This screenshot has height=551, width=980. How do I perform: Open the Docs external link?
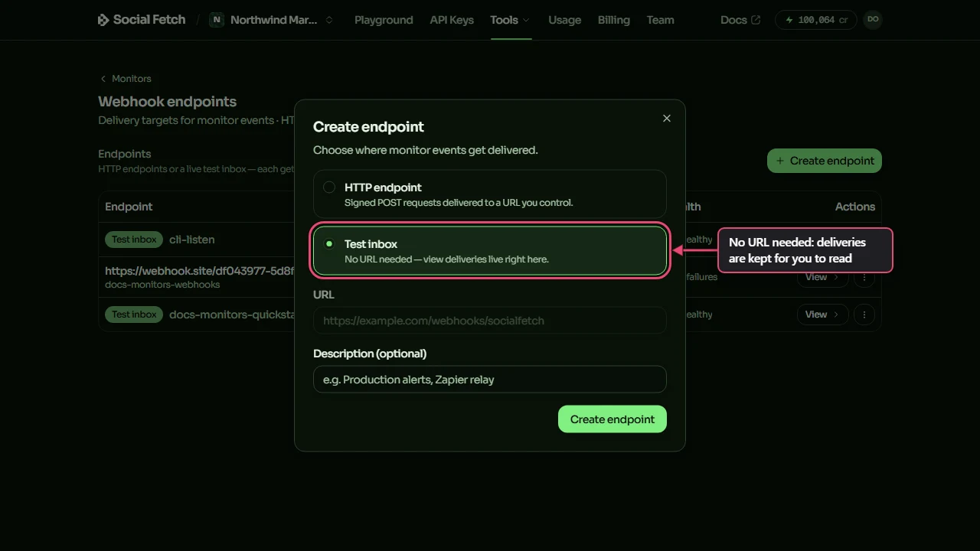tap(740, 20)
